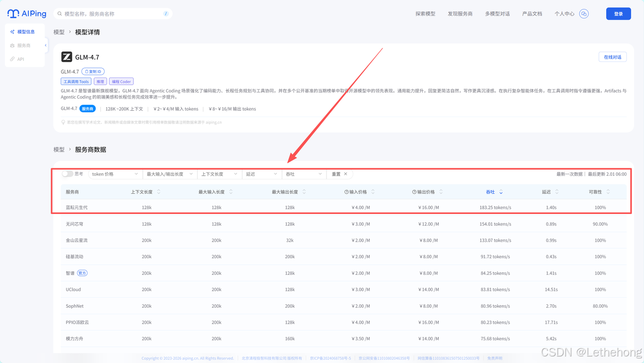Sort by 上下文长度 column arrows
The height and width of the screenshot is (363, 644).
tap(159, 192)
